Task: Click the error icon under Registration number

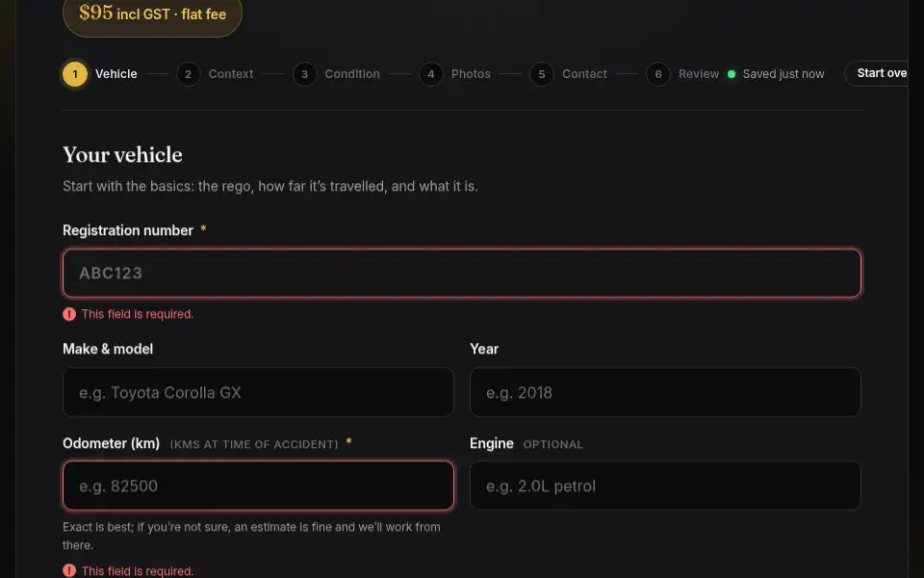Action: point(69,314)
